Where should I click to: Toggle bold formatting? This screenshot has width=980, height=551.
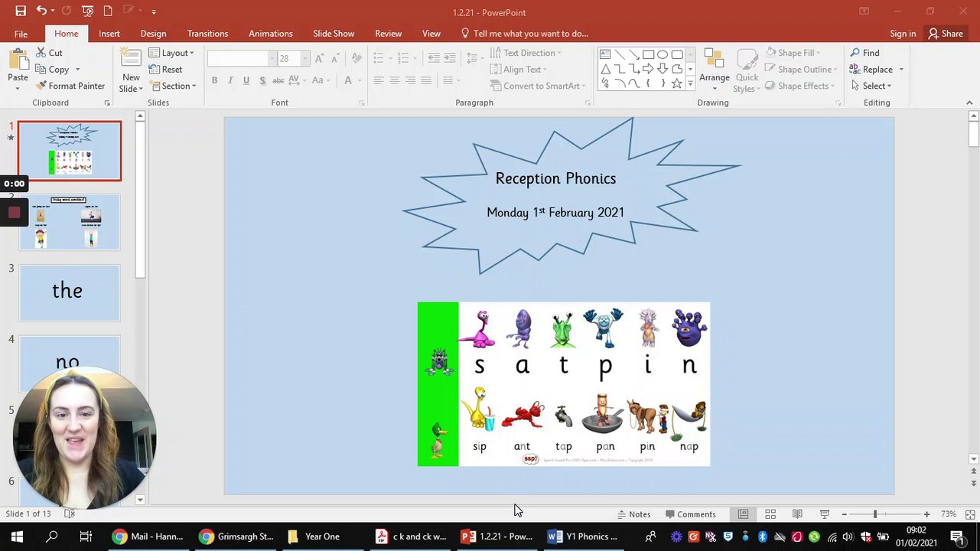pyautogui.click(x=214, y=80)
